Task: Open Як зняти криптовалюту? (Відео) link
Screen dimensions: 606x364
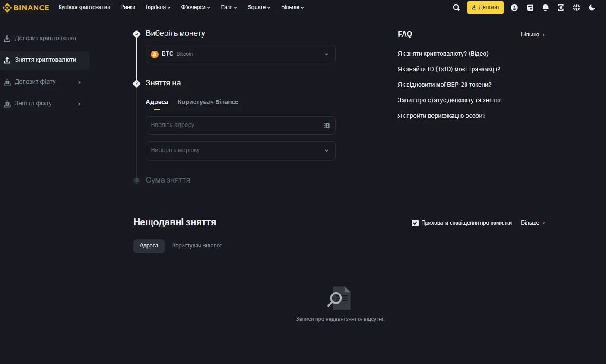Action: [x=443, y=54]
